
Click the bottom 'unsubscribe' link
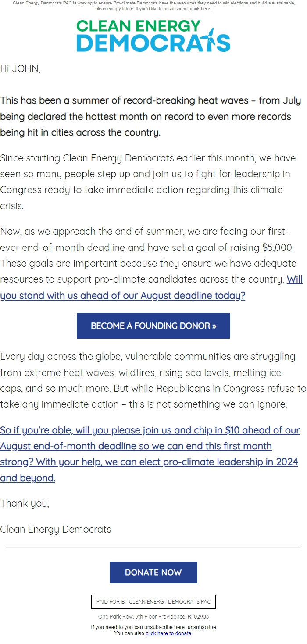202,627
